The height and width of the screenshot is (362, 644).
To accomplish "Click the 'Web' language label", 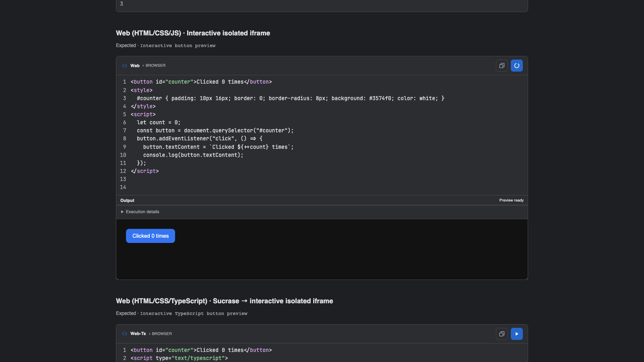I will (135, 66).
